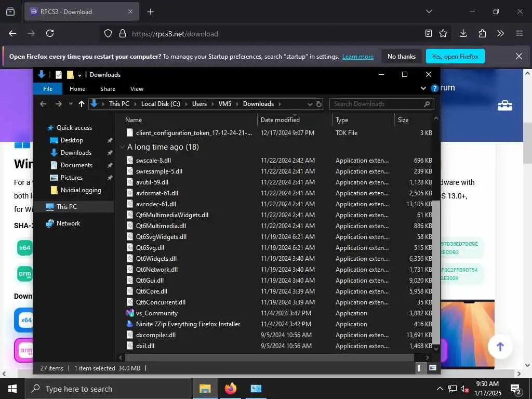Select Documents in the navigation pane
The width and height of the screenshot is (532, 399).
point(76,165)
